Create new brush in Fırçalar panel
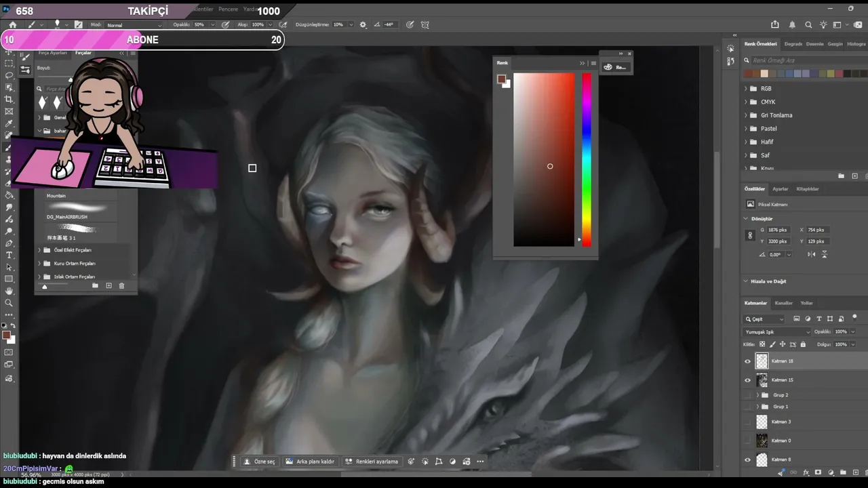Image resolution: width=868 pixels, height=488 pixels. [x=108, y=286]
